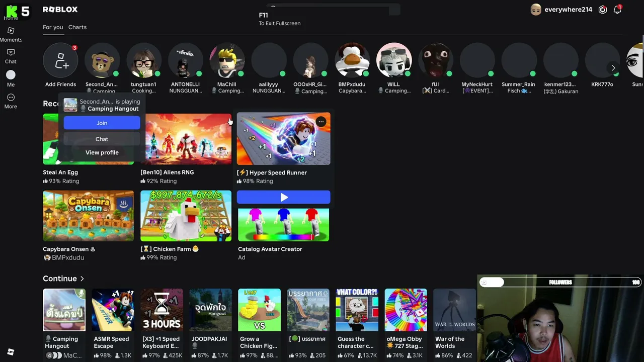
Task: Open friend ANTONELLI's avatar
Action: 186,60
